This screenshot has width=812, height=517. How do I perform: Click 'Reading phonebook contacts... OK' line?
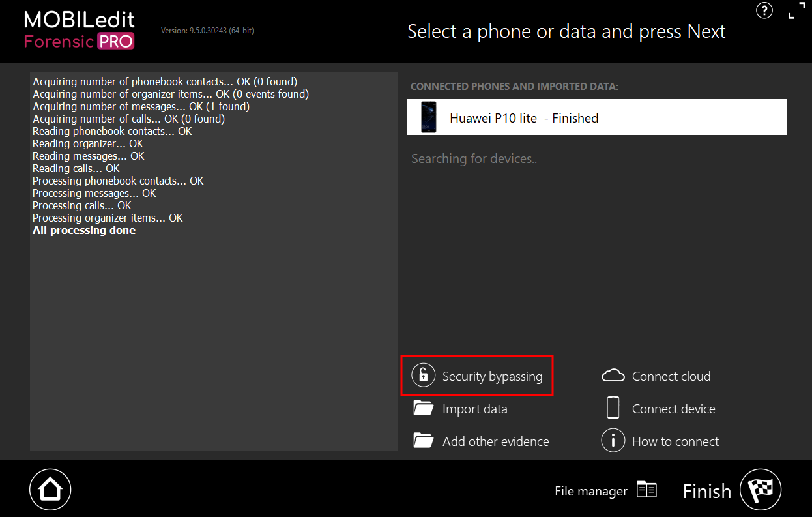pyautogui.click(x=112, y=132)
